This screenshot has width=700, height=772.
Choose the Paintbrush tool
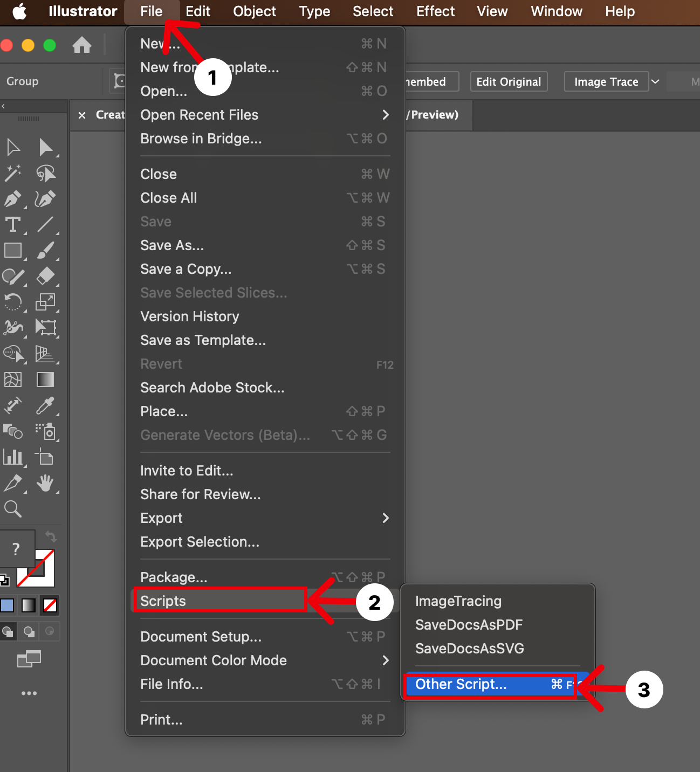pos(45,250)
